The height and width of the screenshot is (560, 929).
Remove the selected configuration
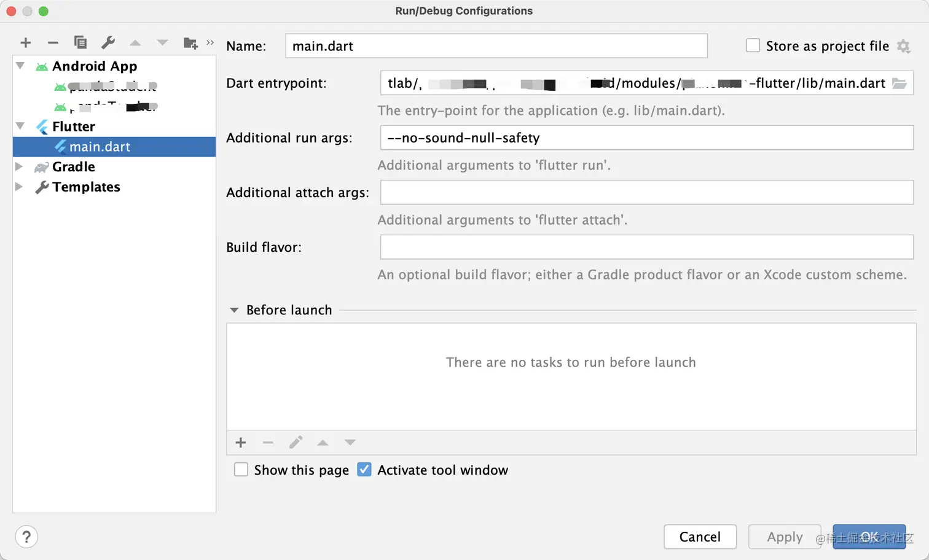click(x=53, y=42)
